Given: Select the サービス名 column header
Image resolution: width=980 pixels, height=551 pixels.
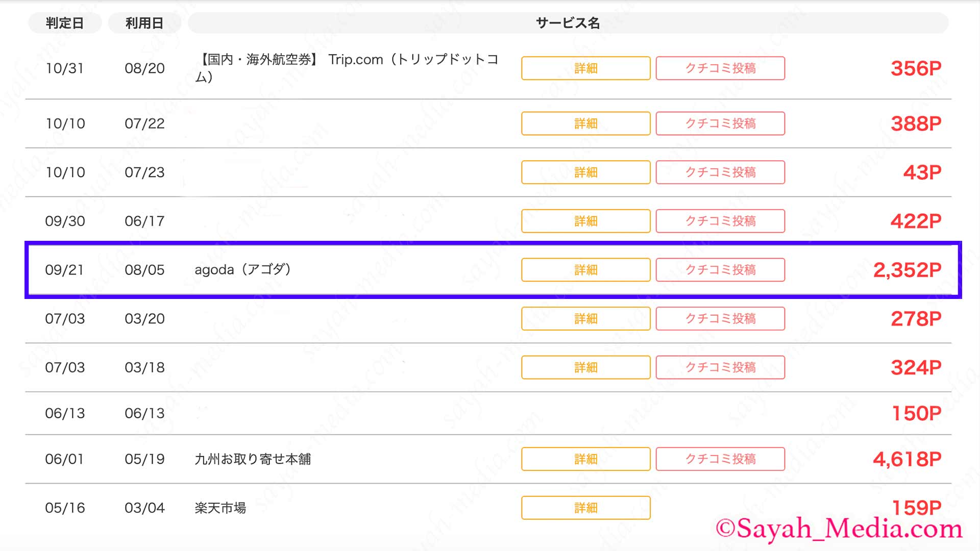Looking at the screenshot, I should (568, 23).
